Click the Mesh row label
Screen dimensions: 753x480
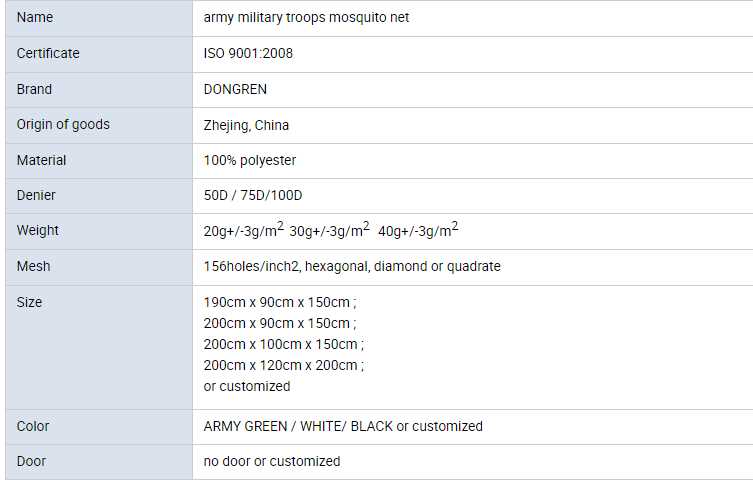(x=34, y=267)
